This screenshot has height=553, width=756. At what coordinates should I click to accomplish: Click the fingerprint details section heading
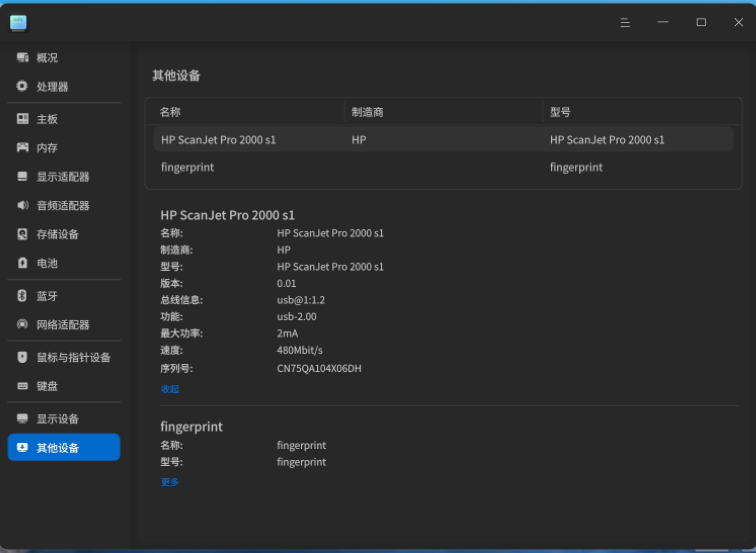pyautogui.click(x=191, y=427)
